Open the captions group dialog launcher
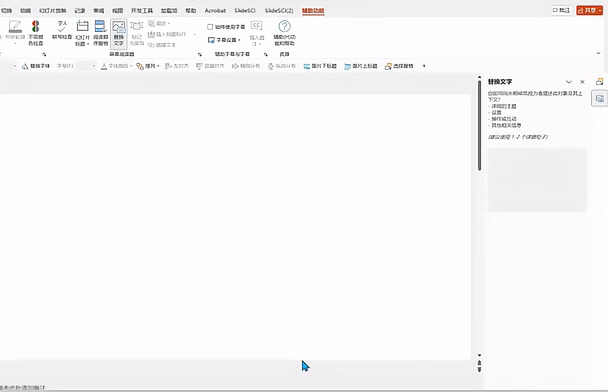This screenshot has height=392, width=608. [x=266, y=54]
